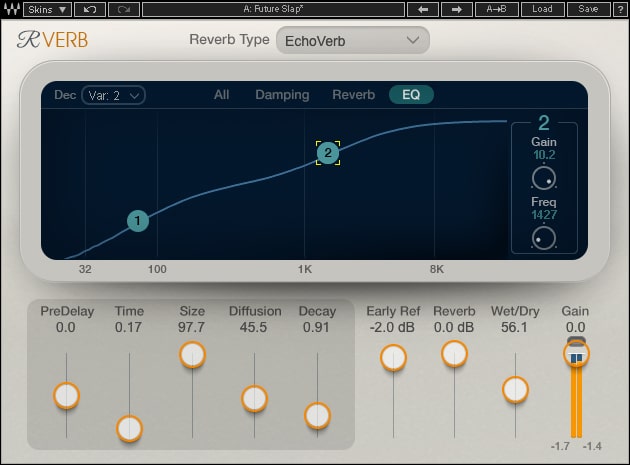Switch to the Damping view tab
This screenshot has height=465, width=630.
pyautogui.click(x=282, y=95)
